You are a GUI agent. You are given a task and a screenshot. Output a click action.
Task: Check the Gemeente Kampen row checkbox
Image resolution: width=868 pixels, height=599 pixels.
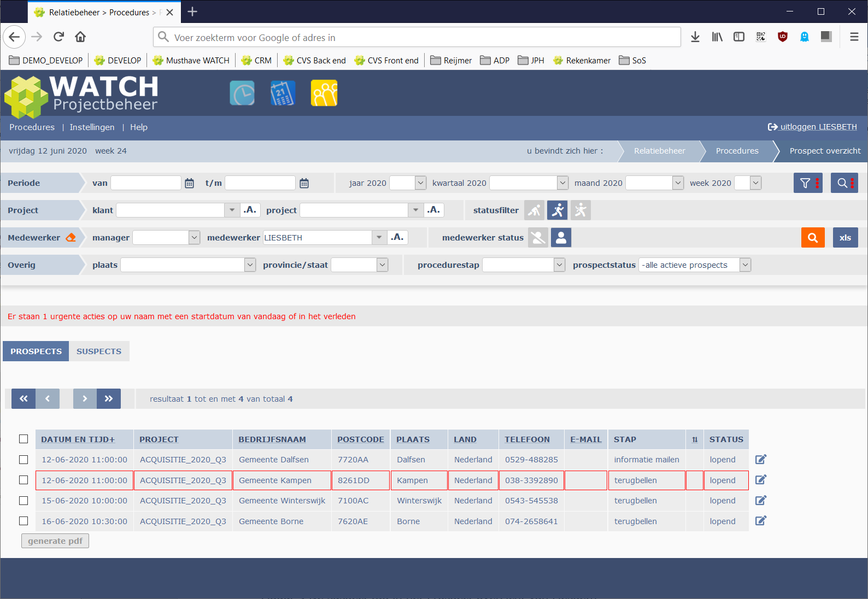pos(24,480)
